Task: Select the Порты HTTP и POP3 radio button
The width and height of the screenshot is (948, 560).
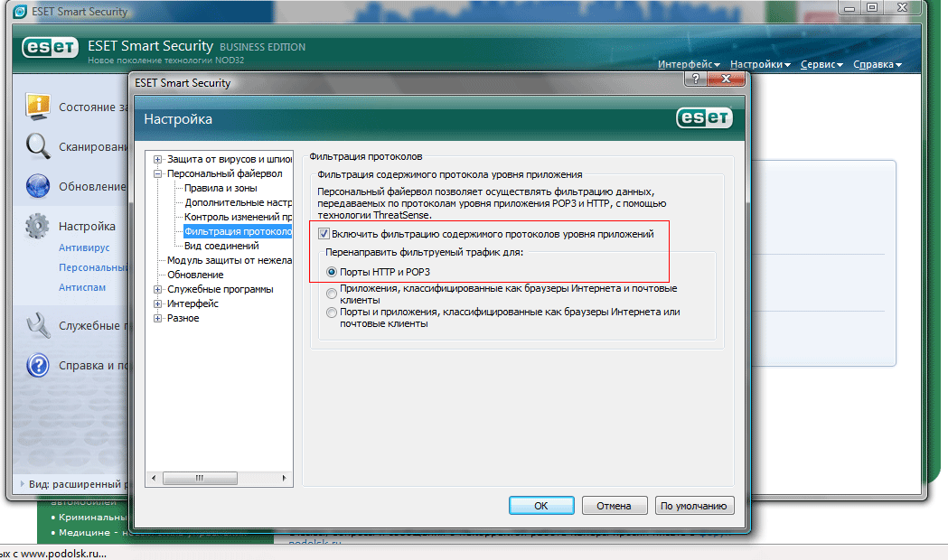Action: click(332, 272)
